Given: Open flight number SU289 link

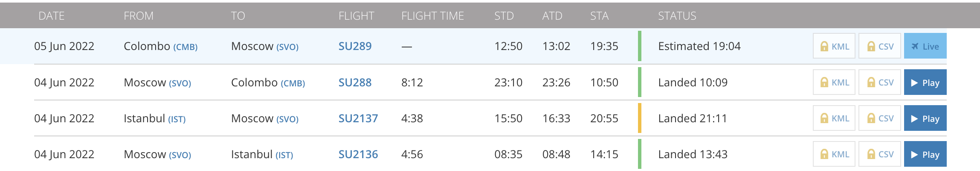Looking at the screenshot, I should (x=355, y=46).
